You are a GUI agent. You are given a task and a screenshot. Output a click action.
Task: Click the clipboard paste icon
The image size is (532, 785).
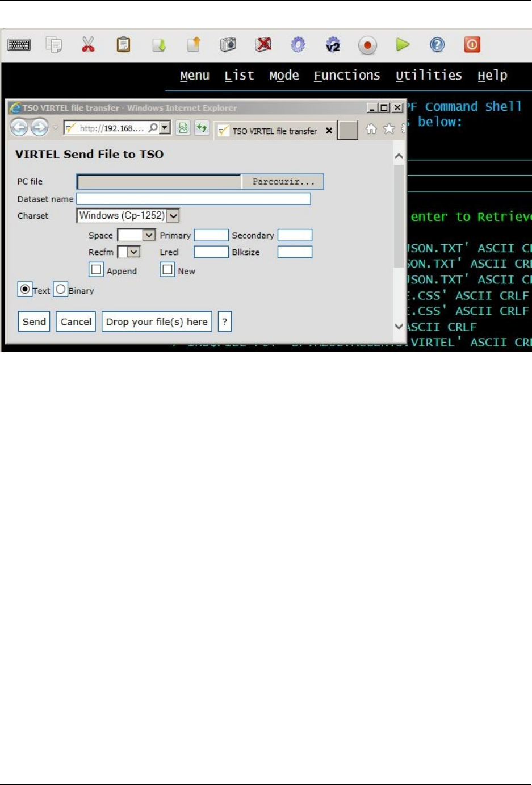(123, 44)
